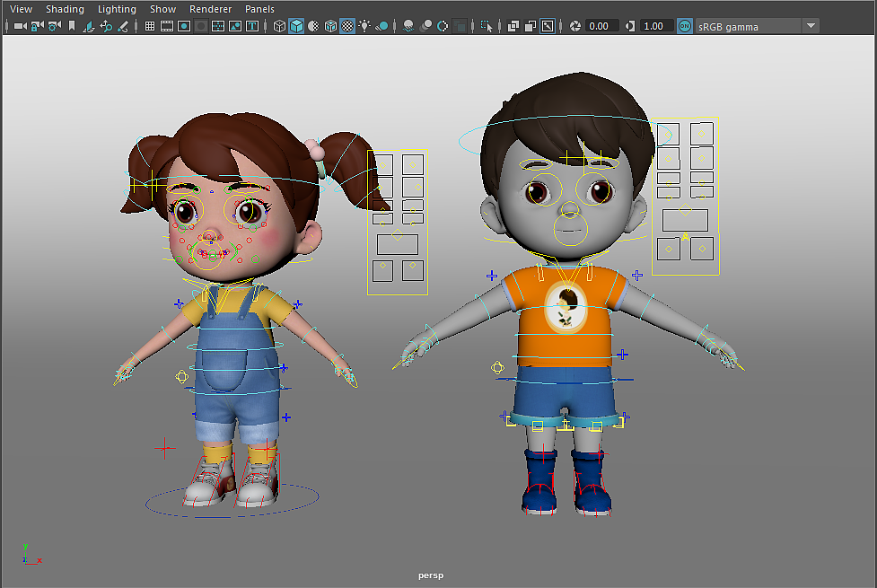877x588 pixels.
Task: Switch to Wireframe display mode
Action: coord(279,26)
